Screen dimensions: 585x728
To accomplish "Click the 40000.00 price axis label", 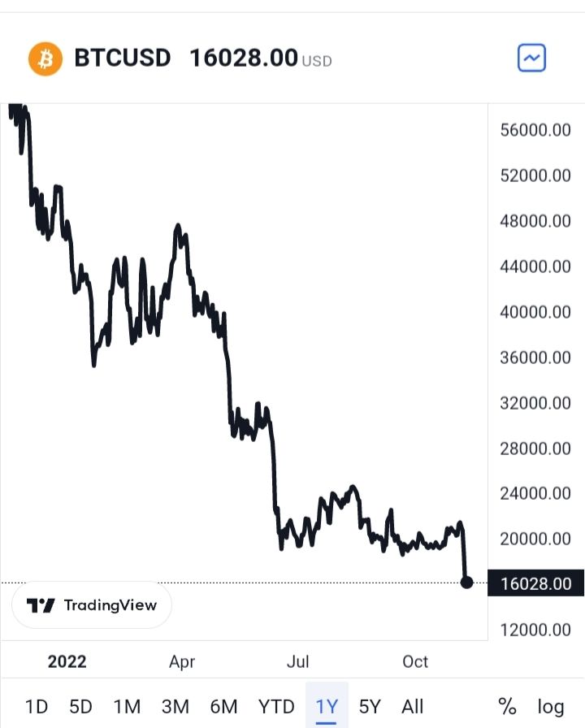I will 536,312.
